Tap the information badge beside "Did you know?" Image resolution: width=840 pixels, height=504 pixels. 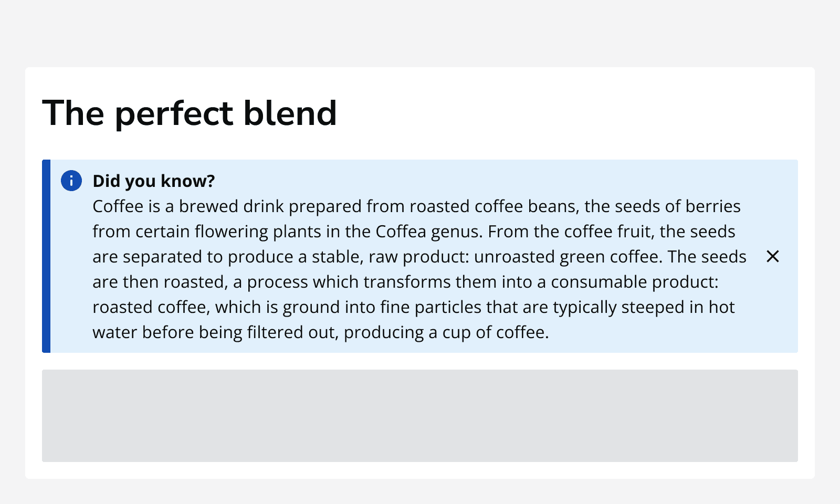click(71, 180)
